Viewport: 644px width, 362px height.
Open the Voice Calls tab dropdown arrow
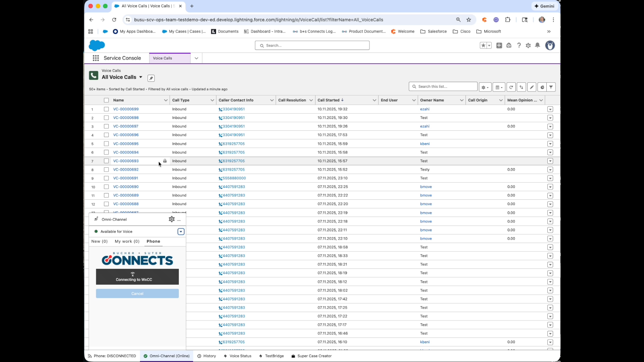(x=196, y=58)
